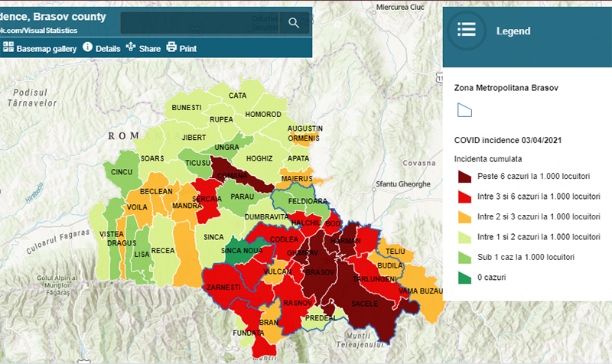
Task: Click the Print printer icon
Action: pos(171,47)
